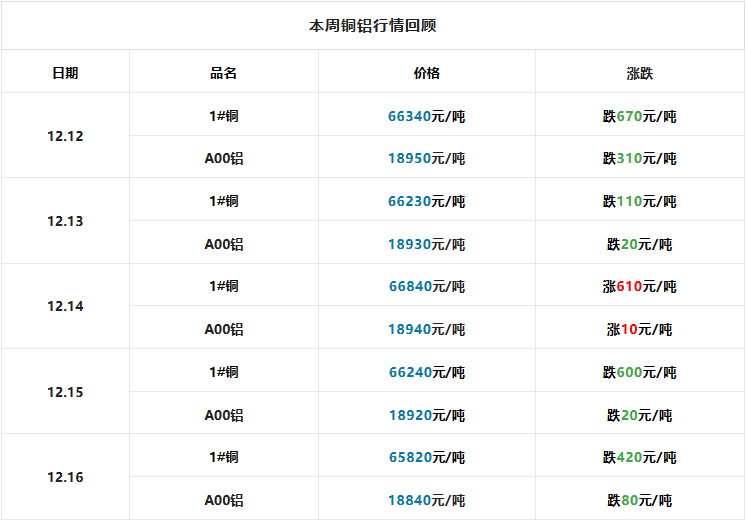
Task: Click A00铝 in the 12.12 row
Action: [x=224, y=158]
